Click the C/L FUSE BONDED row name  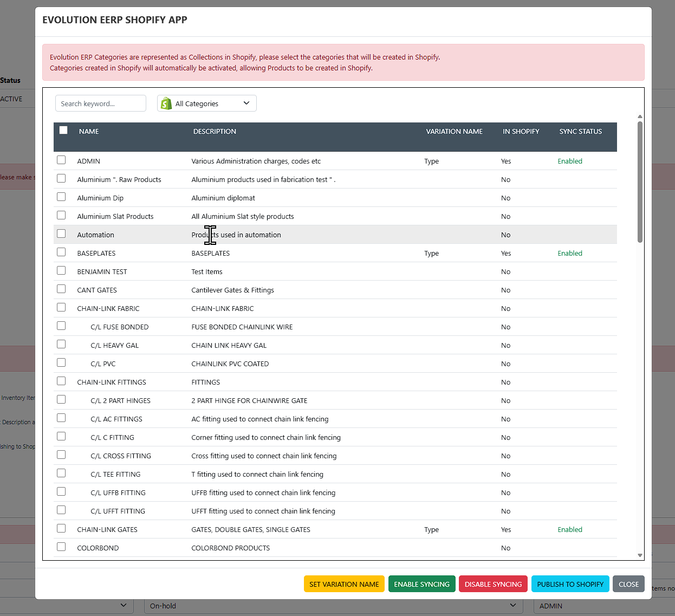point(120,327)
